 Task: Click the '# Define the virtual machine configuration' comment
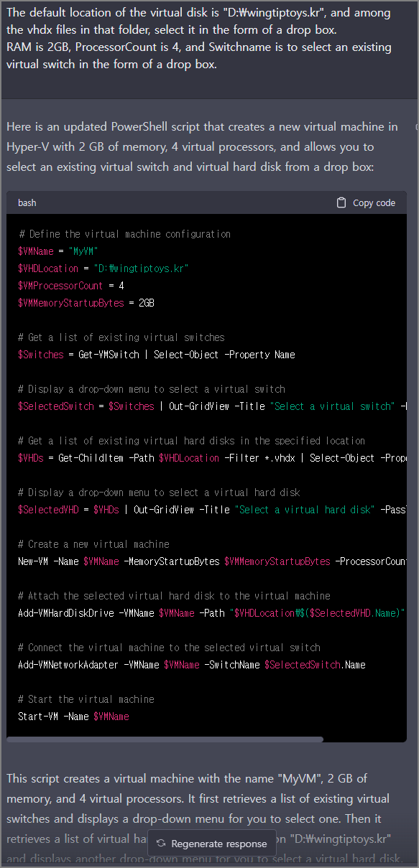click(x=125, y=234)
